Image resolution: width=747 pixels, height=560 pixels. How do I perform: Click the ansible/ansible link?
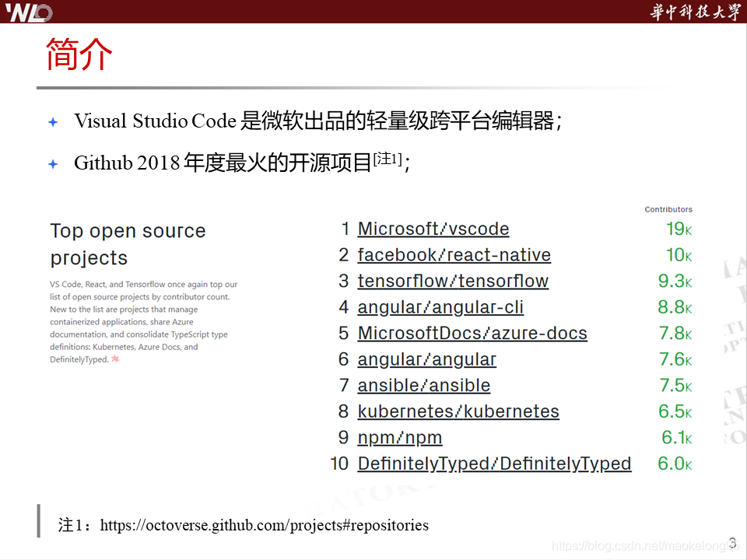(423, 385)
